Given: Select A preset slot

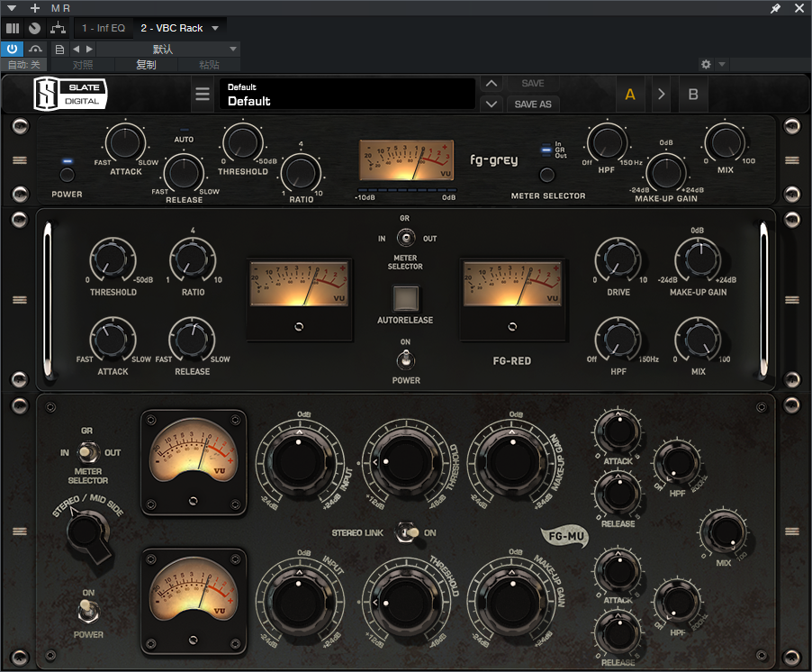Looking at the screenshot, I should click(x=630, y=94).
